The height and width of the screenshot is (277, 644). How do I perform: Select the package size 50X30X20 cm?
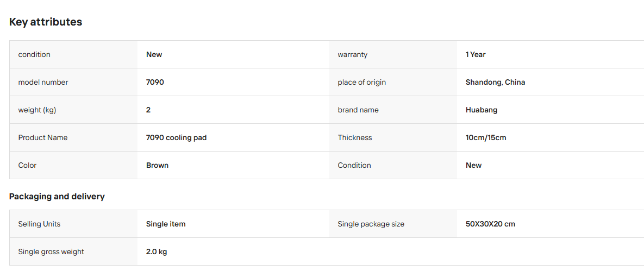click(x=490, y=224)
